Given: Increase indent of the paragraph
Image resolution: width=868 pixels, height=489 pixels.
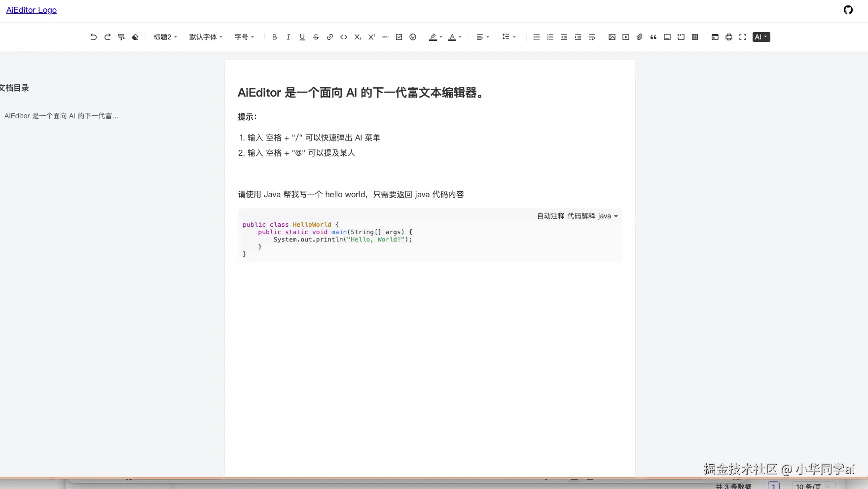Looking at the screenshot, I should tap(578, 37).
